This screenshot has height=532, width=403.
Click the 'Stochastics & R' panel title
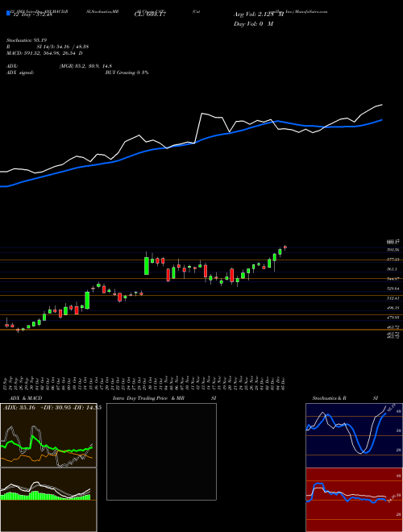click(330, 398)
